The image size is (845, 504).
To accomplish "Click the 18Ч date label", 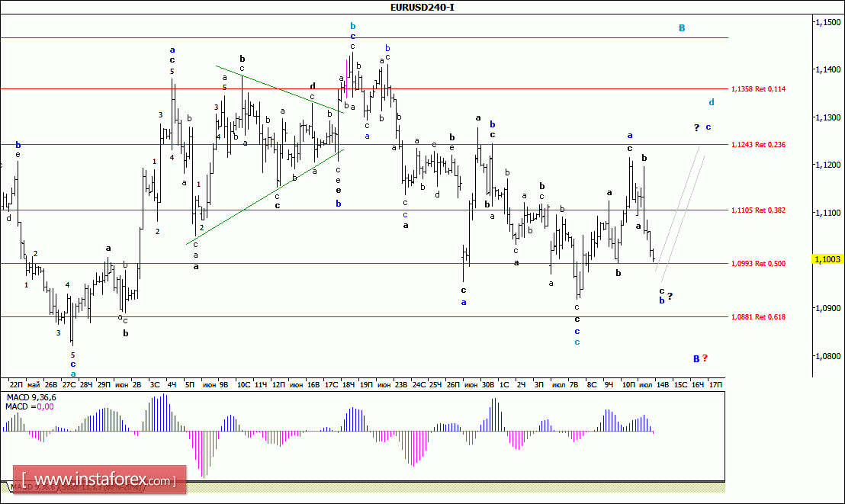I will click(349, 384).
